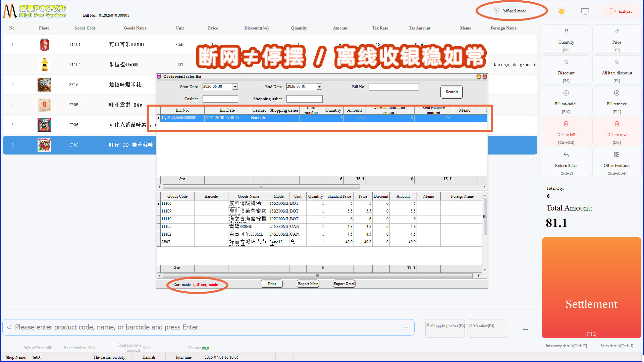Select detail row with Goods Code 11110
Image resolution: width=644 pixels, height=362 pixels.
[319, 219]
